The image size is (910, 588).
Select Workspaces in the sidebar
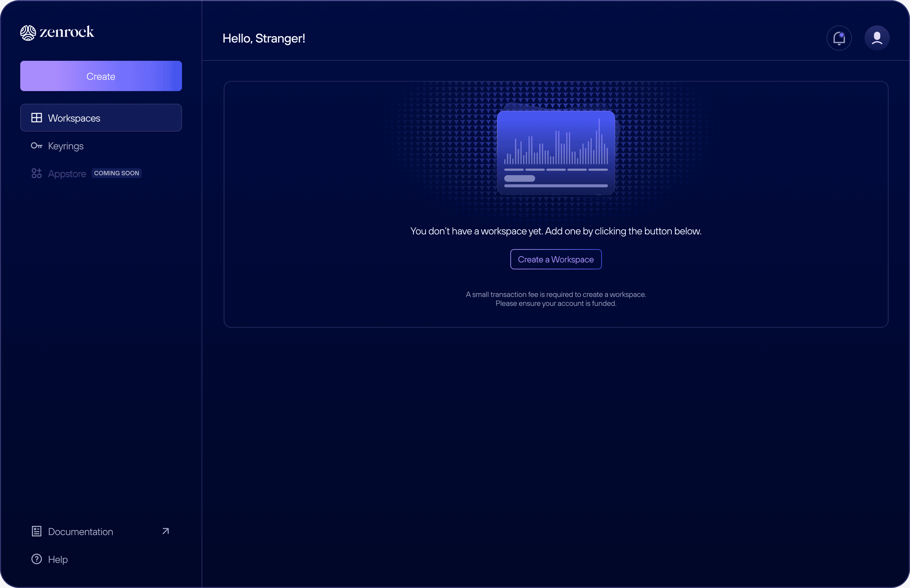tap(74, 118)
